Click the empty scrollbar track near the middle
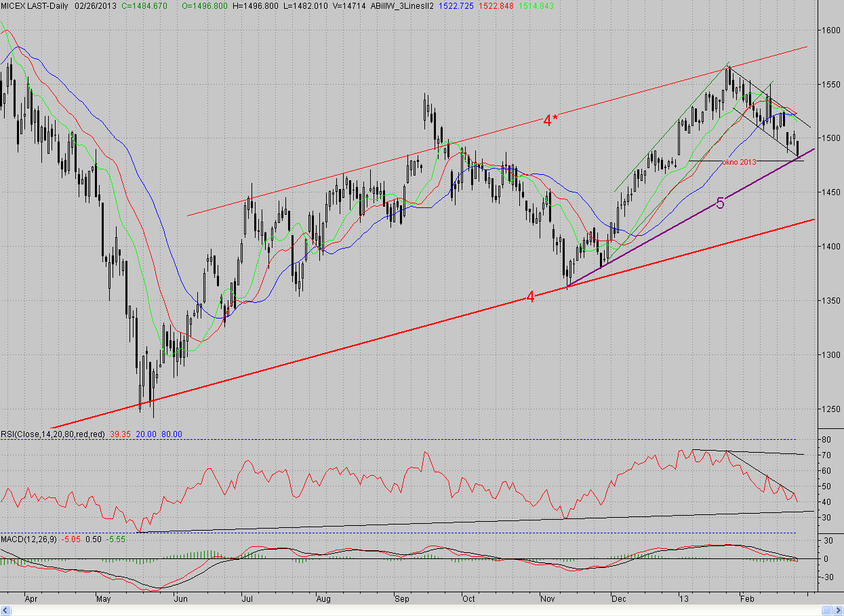The image size is (844, 616). tap(416, 611)
